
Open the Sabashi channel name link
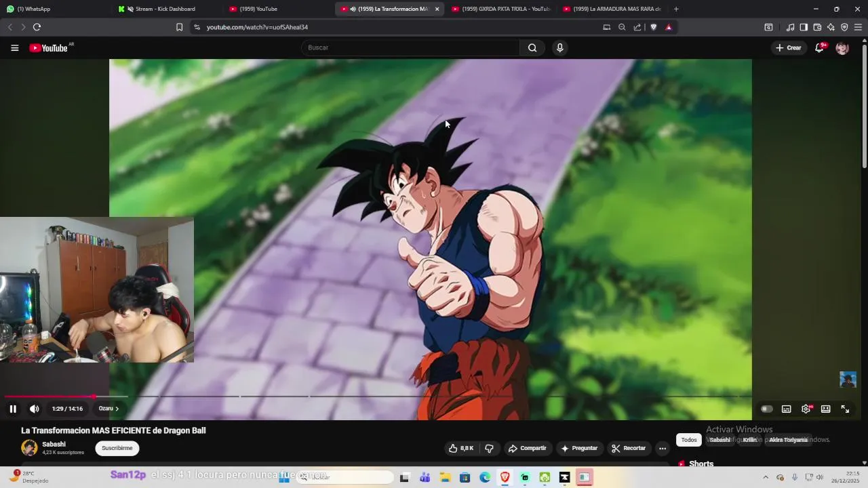coord(54,445)
